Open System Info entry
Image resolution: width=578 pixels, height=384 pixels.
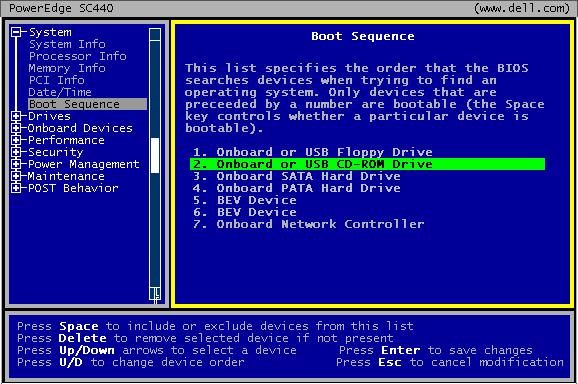point(67,44)
